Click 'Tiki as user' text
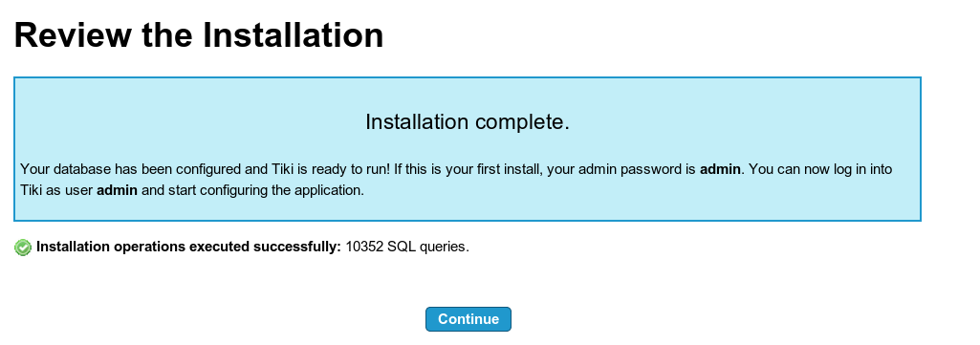 pyautogui.click(x=56, y=190)
